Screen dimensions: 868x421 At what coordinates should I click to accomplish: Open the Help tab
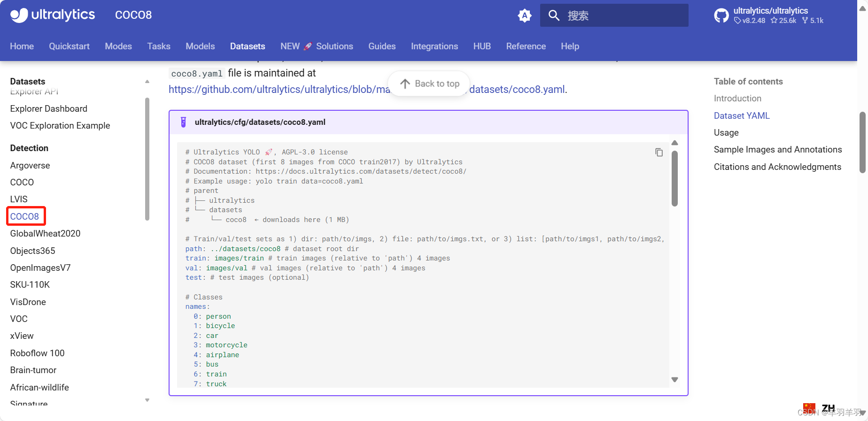point(570,46)
